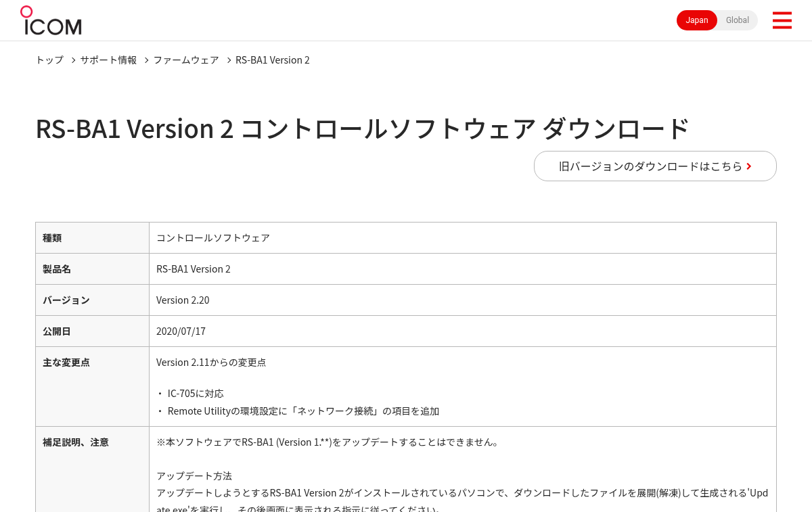The height and width of the screenshot is (512, 812).
Task: Click the page title RS-BA1 Version 2 コントロールソフトウェア ダウンロード
Action: click(x=363, y=129)
